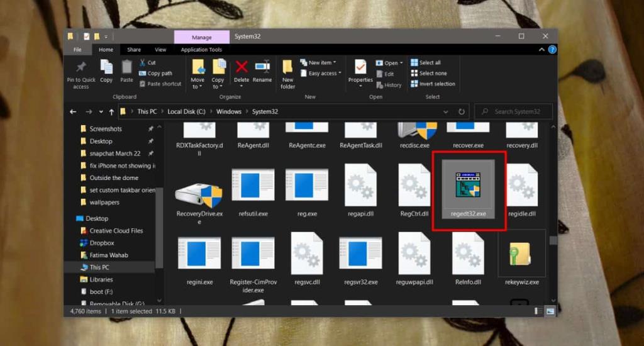Click Pin to Quick access icon
The width and height of the screenshot is (644, 346).
(81, 74)
